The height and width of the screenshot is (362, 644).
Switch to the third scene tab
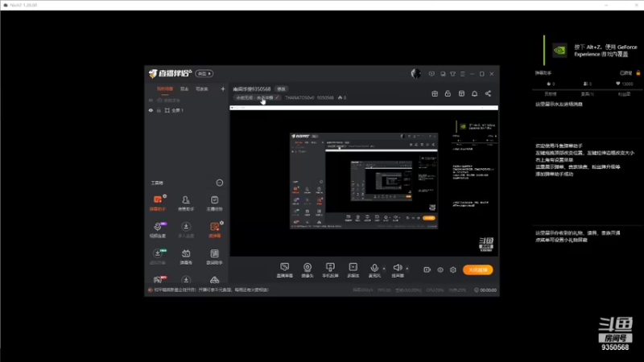[x=202, y=89]
